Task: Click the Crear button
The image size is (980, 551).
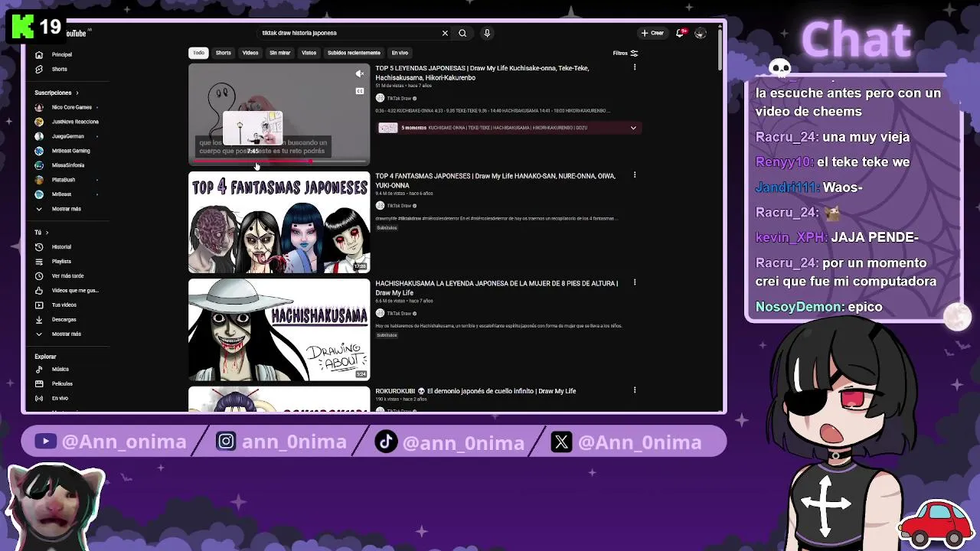Action: point(652,33)
